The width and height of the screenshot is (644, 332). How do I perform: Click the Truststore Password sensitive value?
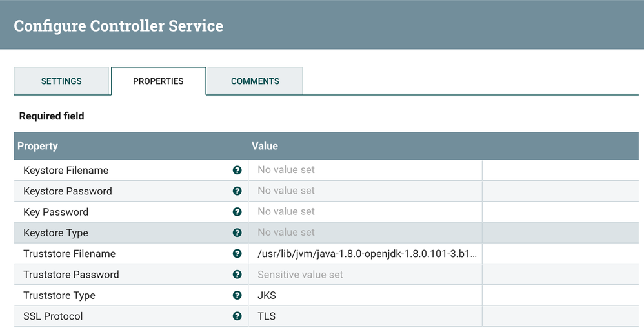[x=365, y=275]
